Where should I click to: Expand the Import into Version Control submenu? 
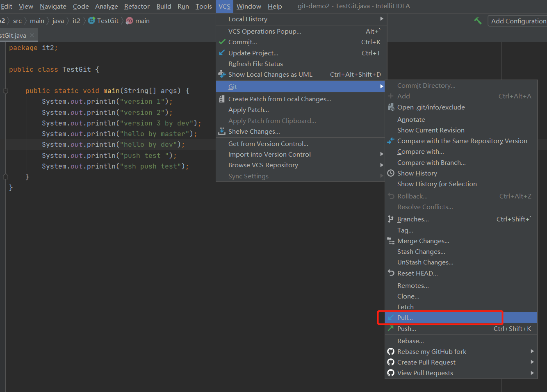[x=382, y=154]
